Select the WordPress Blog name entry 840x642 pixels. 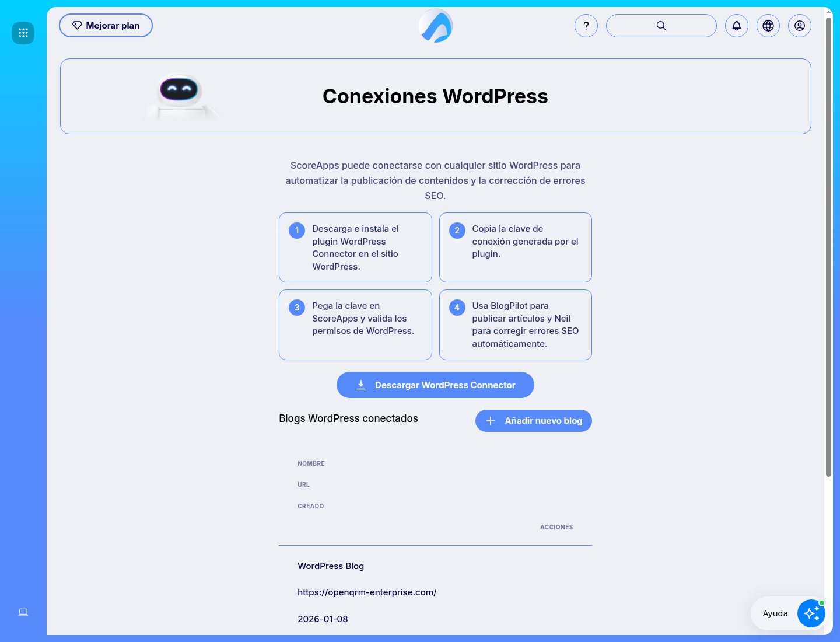[331, 566]
